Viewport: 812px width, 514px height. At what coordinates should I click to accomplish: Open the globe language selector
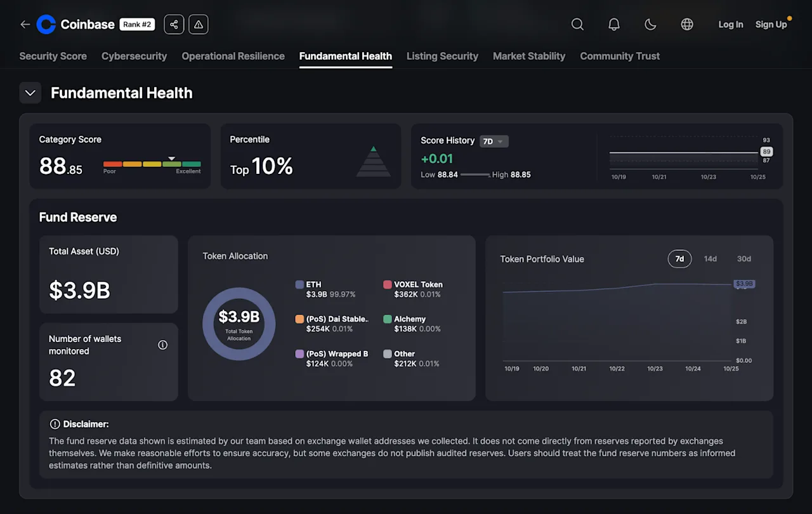(687, 25)
